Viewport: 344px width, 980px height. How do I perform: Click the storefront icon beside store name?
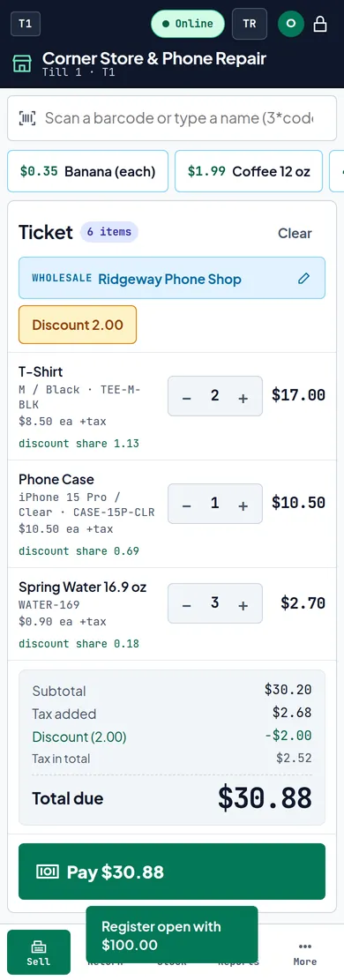pyautogui.click(x=22, y=64)
